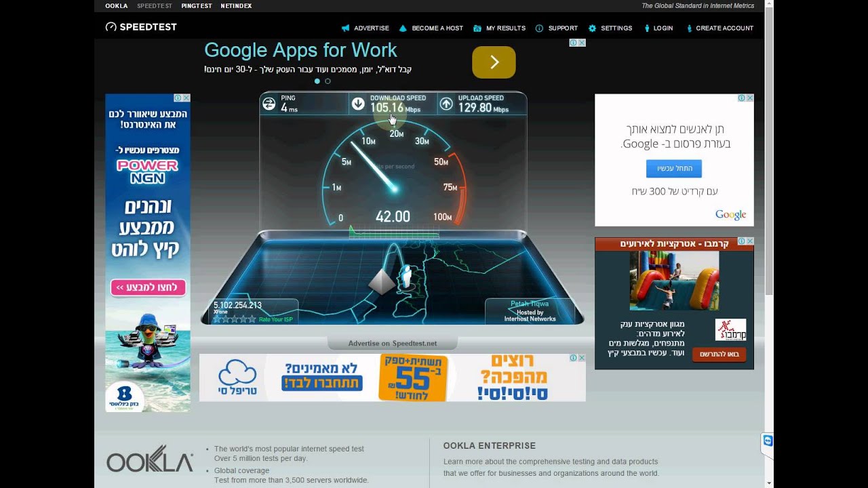Viewport: 868px width, 488px height.
Task: Click the ISP star rating row
Action: click(x=235, y=319)
